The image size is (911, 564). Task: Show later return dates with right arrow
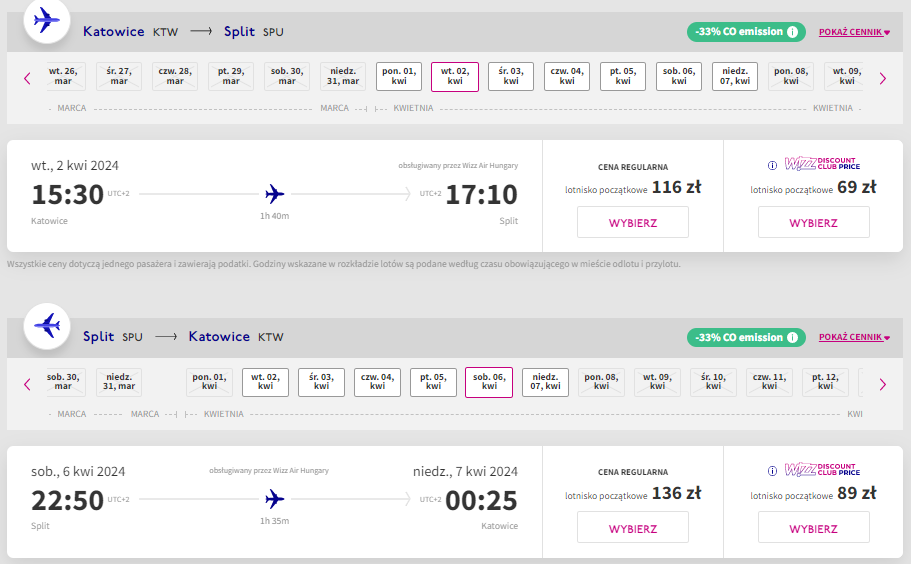pos(883,384)
